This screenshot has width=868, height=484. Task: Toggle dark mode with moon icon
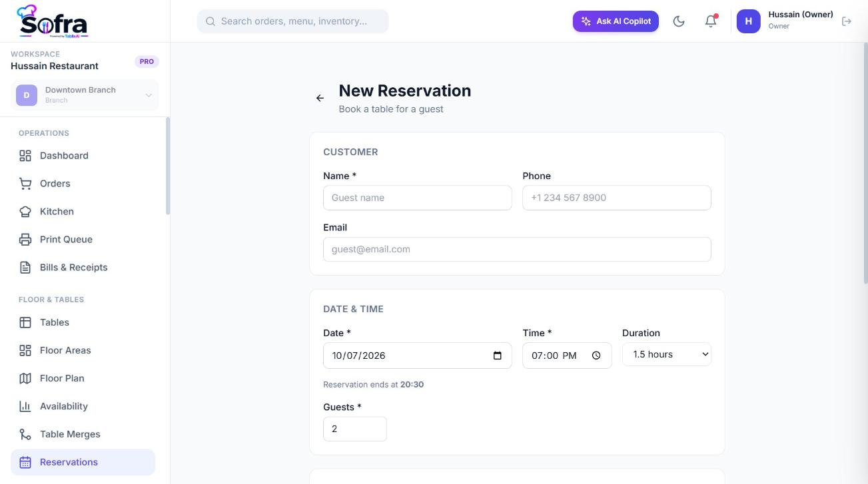[679, 21]
